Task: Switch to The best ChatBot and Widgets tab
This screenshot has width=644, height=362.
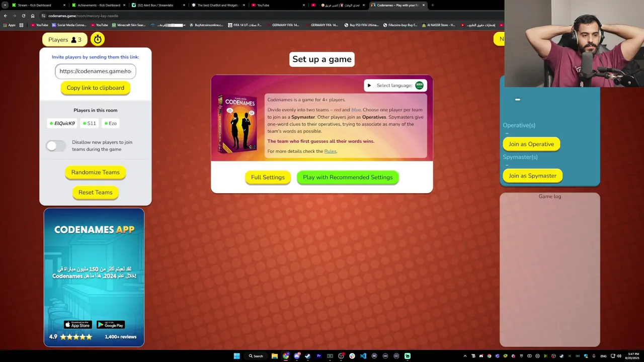Action: tap(218, 5)
